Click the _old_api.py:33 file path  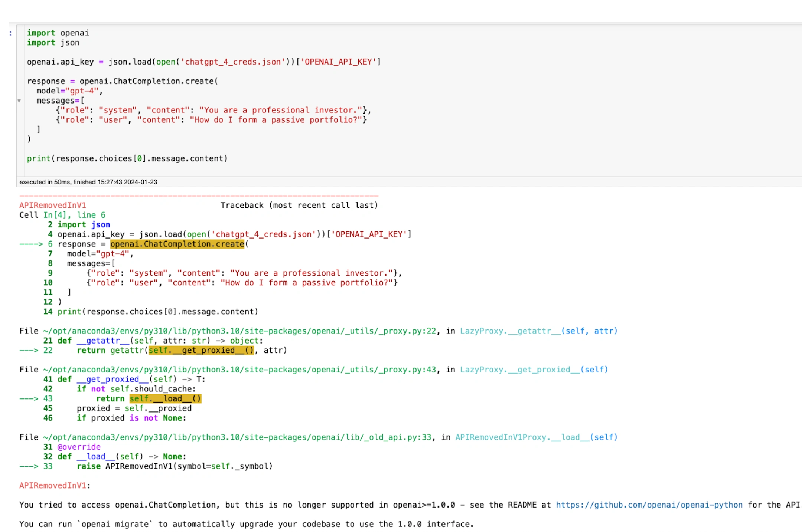click(237, 437)
